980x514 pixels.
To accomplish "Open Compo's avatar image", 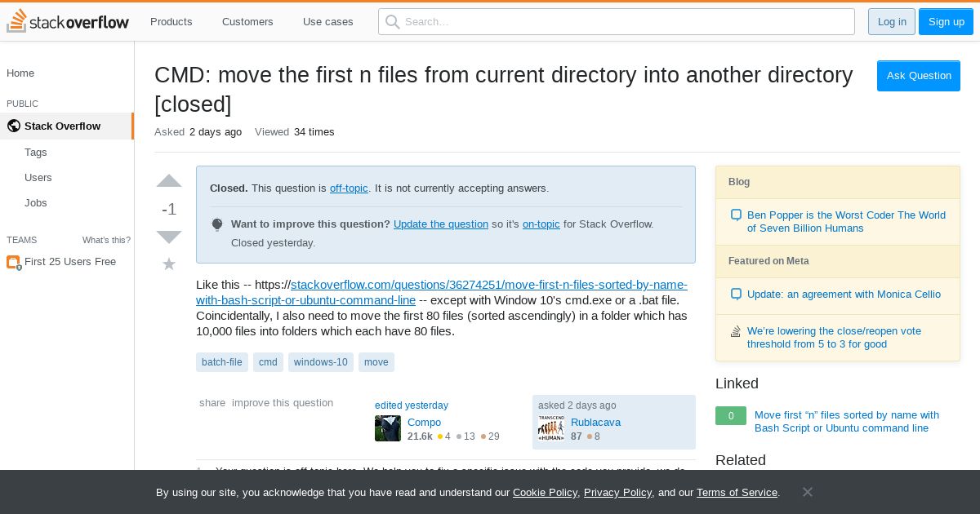I will [x=388, y=428].
